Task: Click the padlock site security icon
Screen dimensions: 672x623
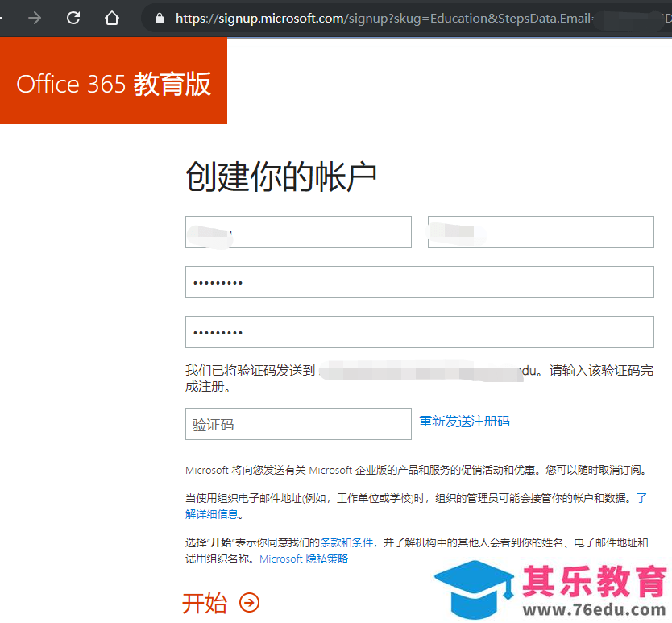Action: [160, 18]
